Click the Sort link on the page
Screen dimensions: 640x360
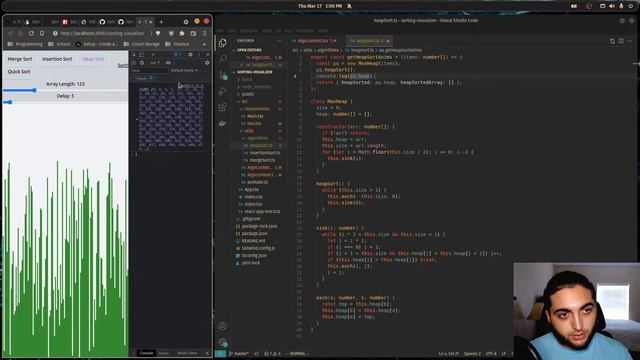122,65
